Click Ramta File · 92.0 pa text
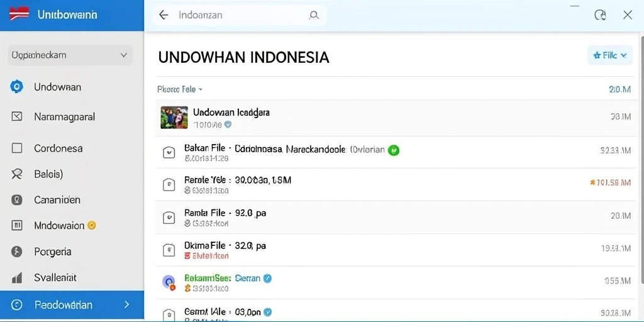The height and width of the screenshot is (322, 644). click(x=225, y=213)
